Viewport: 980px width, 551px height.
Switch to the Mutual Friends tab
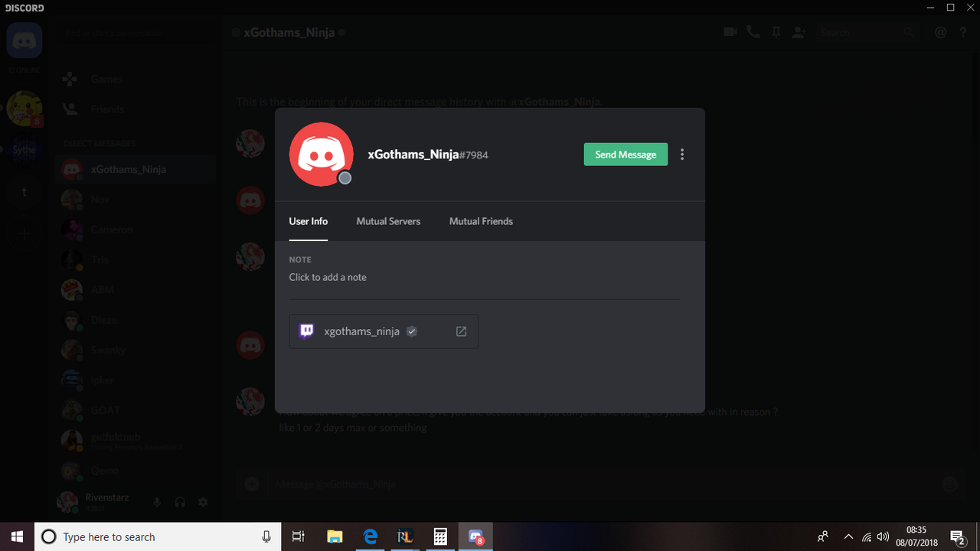pos(481,221)
